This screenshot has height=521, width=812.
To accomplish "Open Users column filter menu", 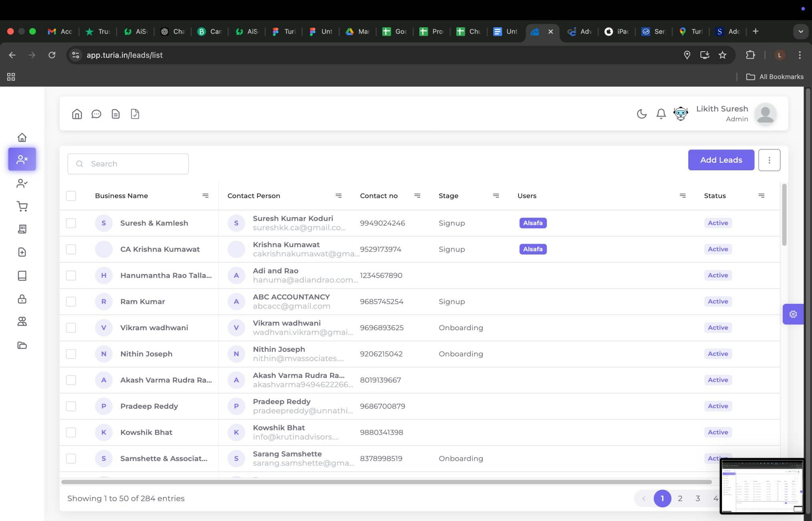I will pyautogui.click(x=683, y=196).
